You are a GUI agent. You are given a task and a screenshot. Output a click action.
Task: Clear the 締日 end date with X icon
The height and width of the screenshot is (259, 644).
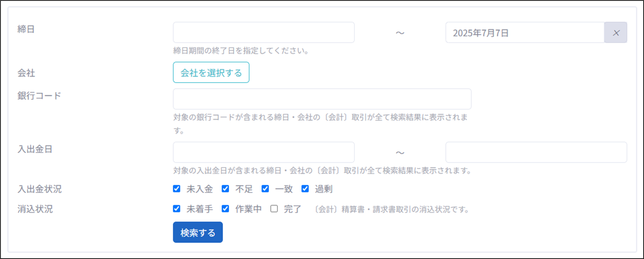point(616,33)
